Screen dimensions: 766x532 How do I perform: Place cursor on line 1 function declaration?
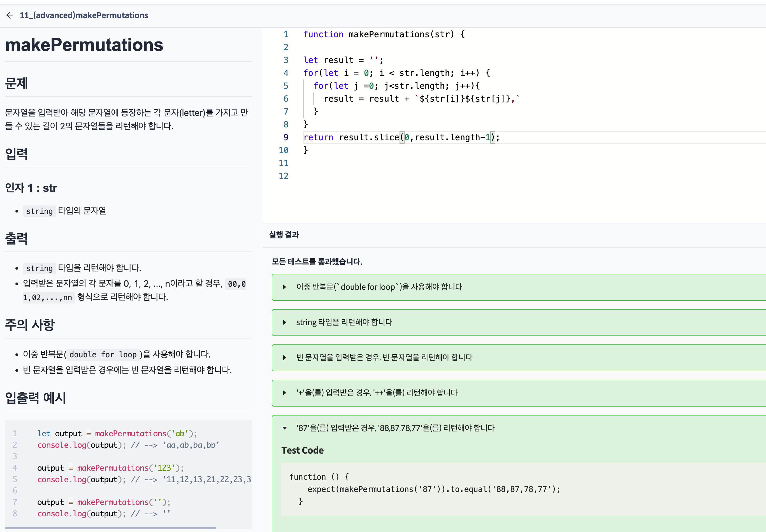(x=384, y=34)
